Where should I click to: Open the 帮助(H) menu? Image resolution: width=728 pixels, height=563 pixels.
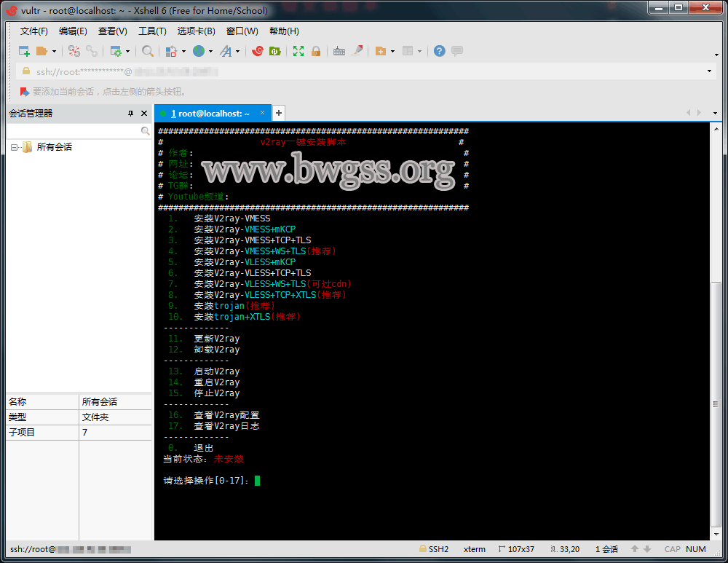click(284, 31)
